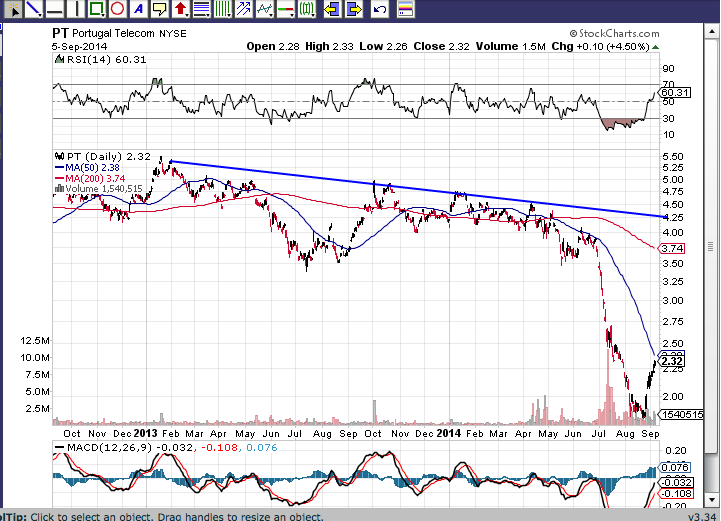Choose the blue trendline drawing tool
721x521 pixels.
coord(32,9)
